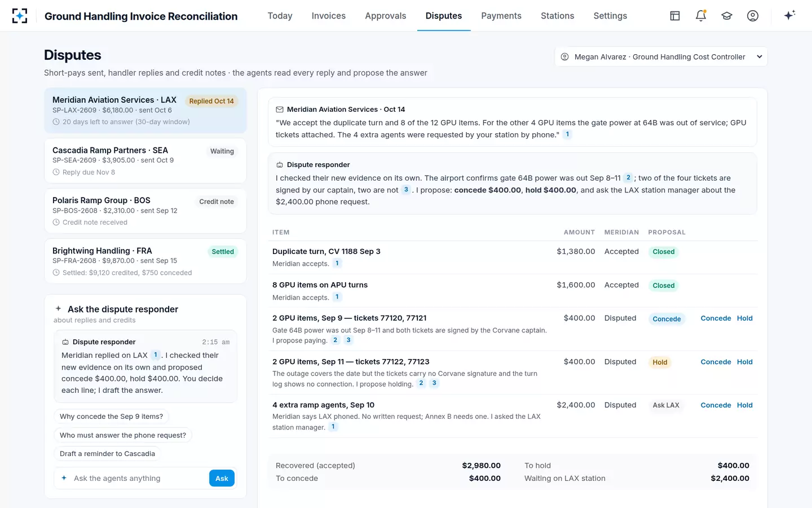Pick 'Draft a reminder to Cascadia' suggestion

coord(107,454)
